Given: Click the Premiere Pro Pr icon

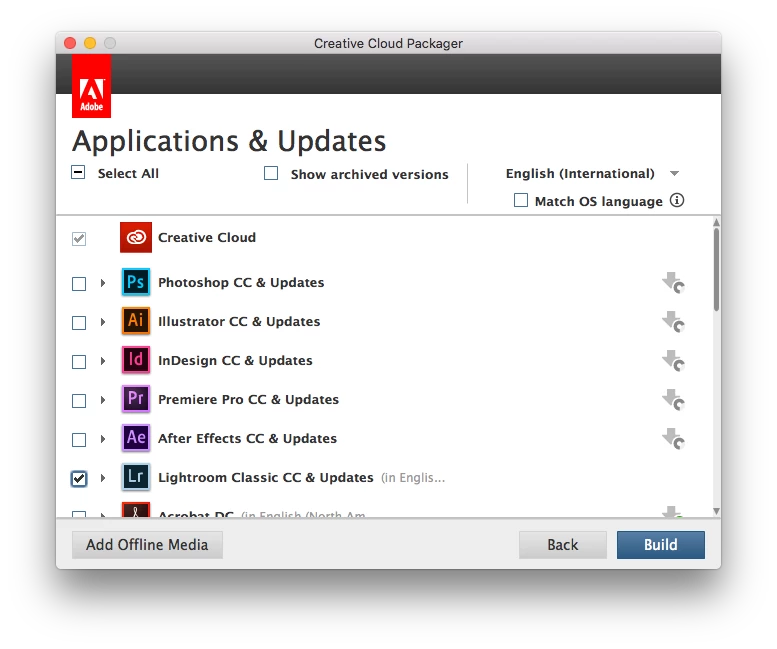Looking at the screenshot, I should tap(136, 399).
